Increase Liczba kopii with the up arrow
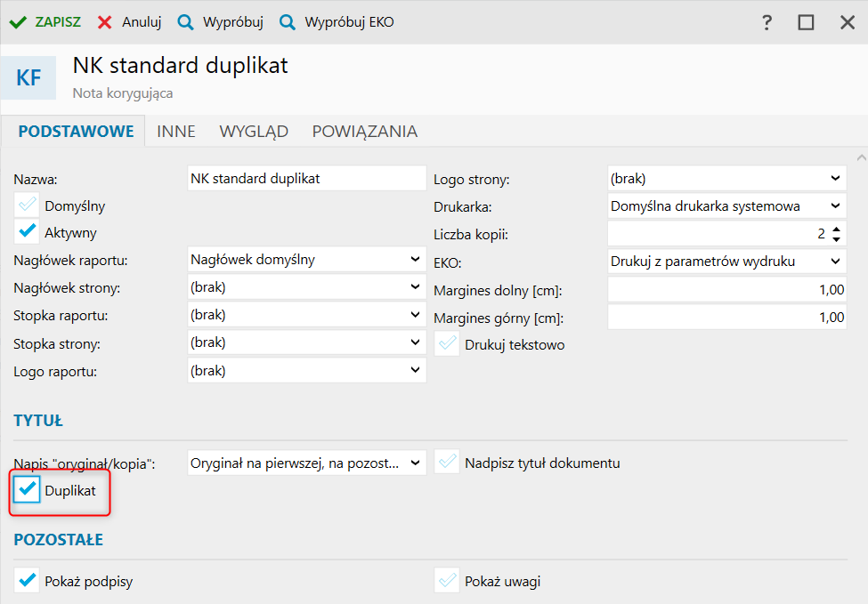 coord(835,230)
